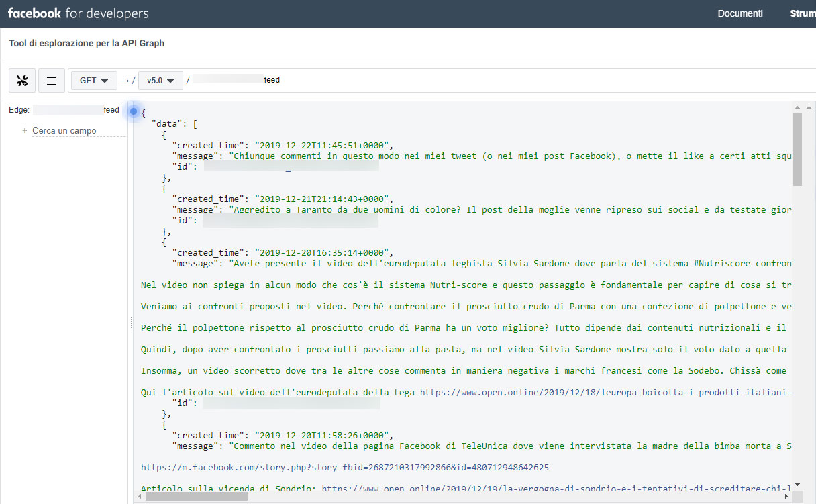The width and height of the screenshot is (816, 504).
Task: Click the panel splitter handle between sidebar and response
Action: point(130,325)
